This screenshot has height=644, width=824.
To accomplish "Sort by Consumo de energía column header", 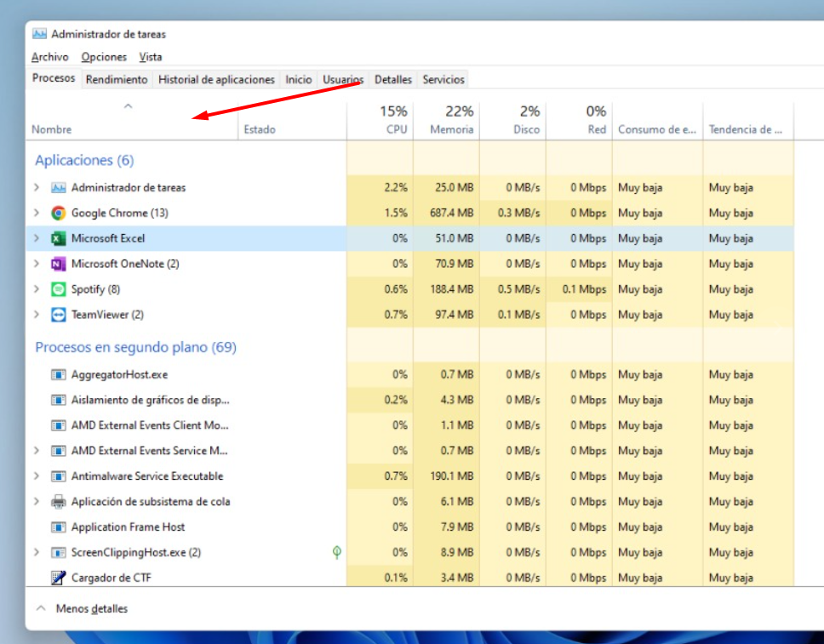I will point(657,120).
